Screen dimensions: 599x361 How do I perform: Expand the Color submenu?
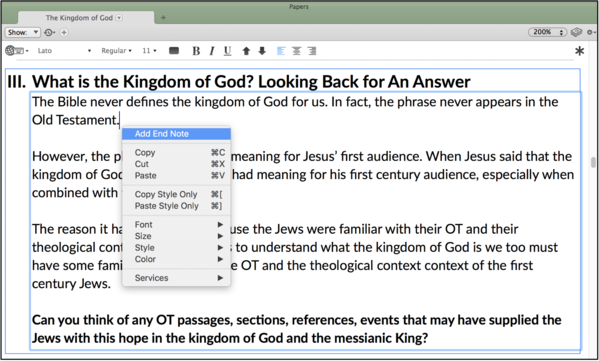coord(176,259)
